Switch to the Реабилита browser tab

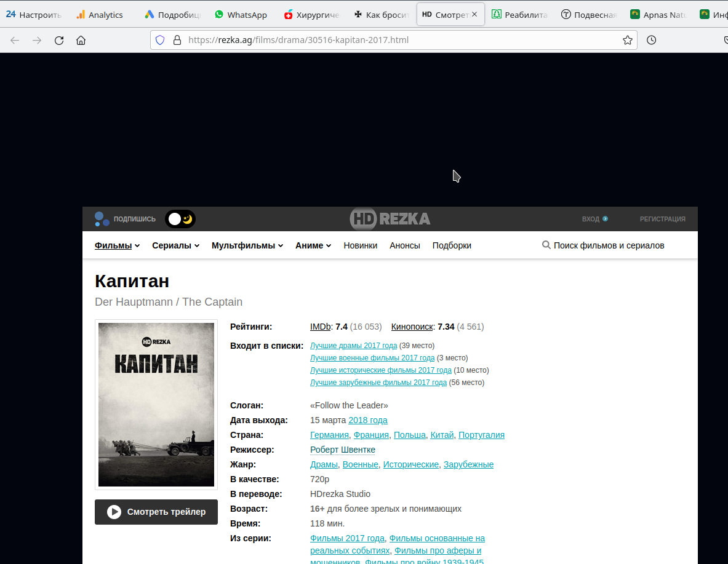(x=519, y=14)
